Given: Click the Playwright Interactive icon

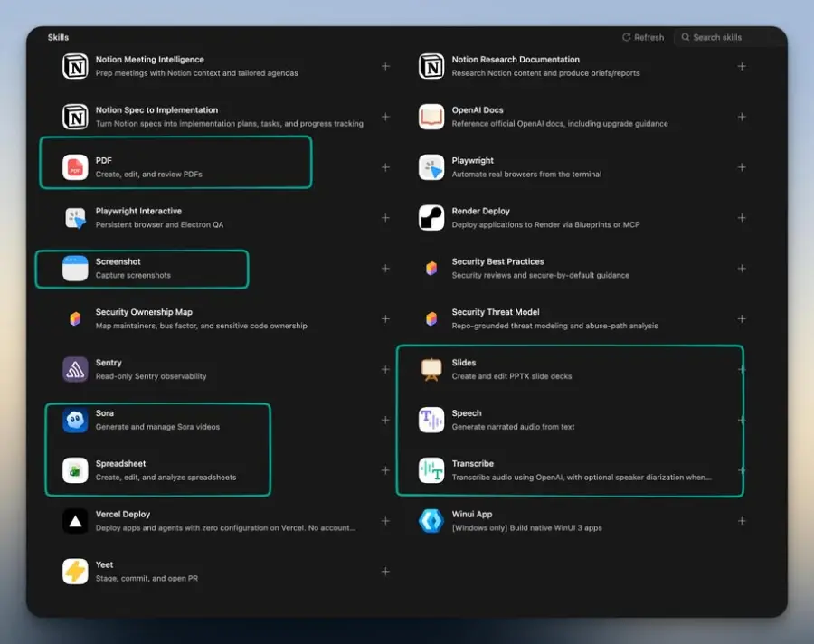Looking at the screenshot, I should [x=75, y=218].
